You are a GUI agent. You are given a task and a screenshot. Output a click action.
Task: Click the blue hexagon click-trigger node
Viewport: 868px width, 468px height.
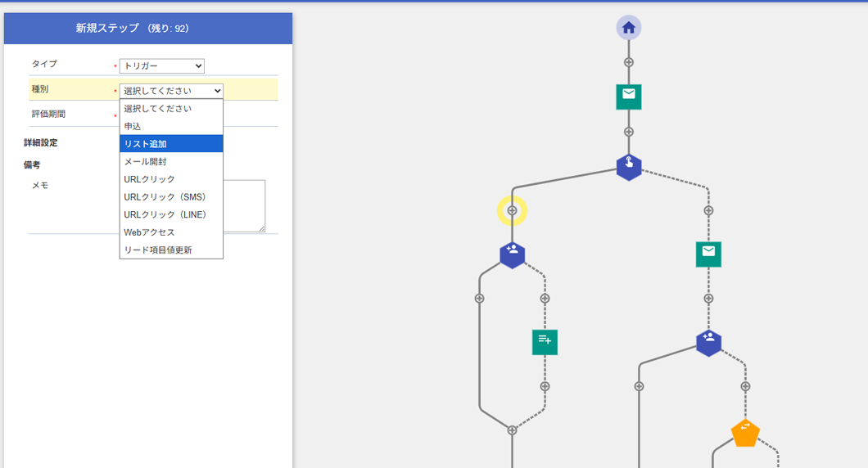pos(628,167)
